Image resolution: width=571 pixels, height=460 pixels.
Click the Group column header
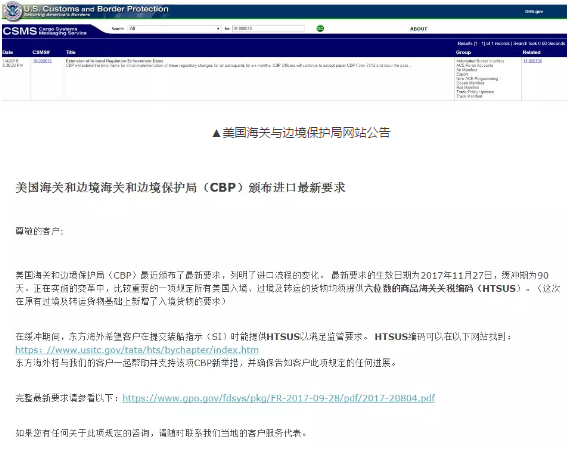[x=463, y=52]
